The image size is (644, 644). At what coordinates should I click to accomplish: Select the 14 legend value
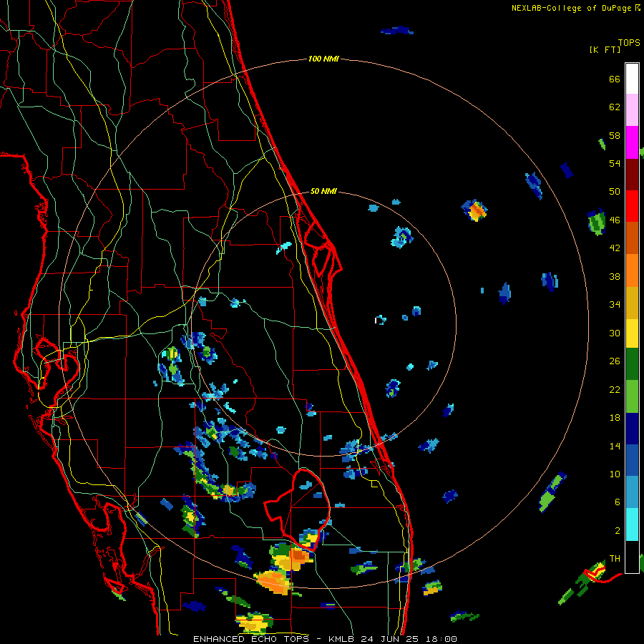(615, 446)
